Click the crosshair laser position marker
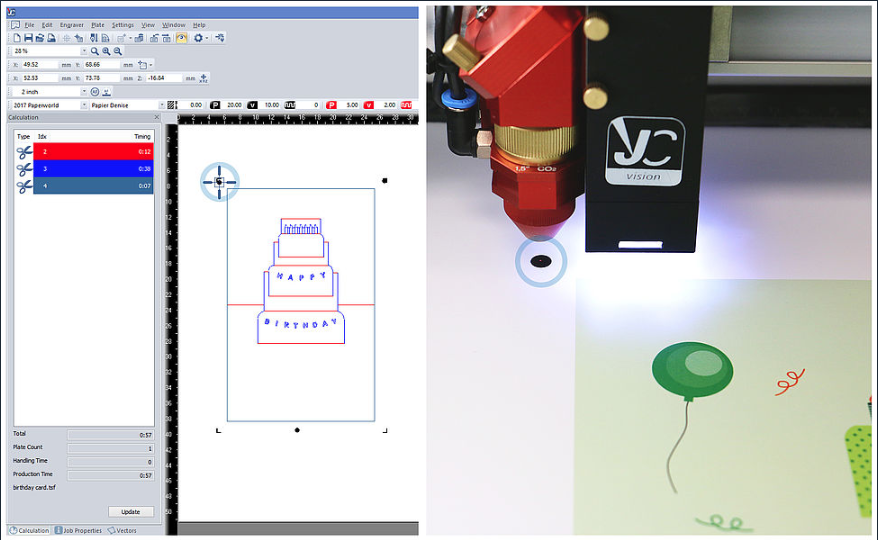Image resolution: width=878 pixels, height=540 pixels. point(219,181)
